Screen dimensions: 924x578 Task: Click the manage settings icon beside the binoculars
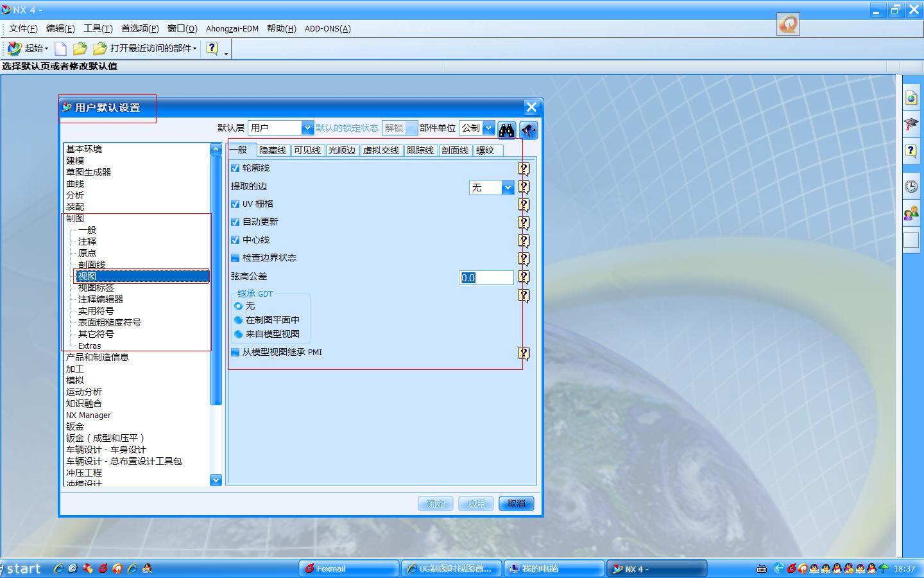tap(528, 130)
